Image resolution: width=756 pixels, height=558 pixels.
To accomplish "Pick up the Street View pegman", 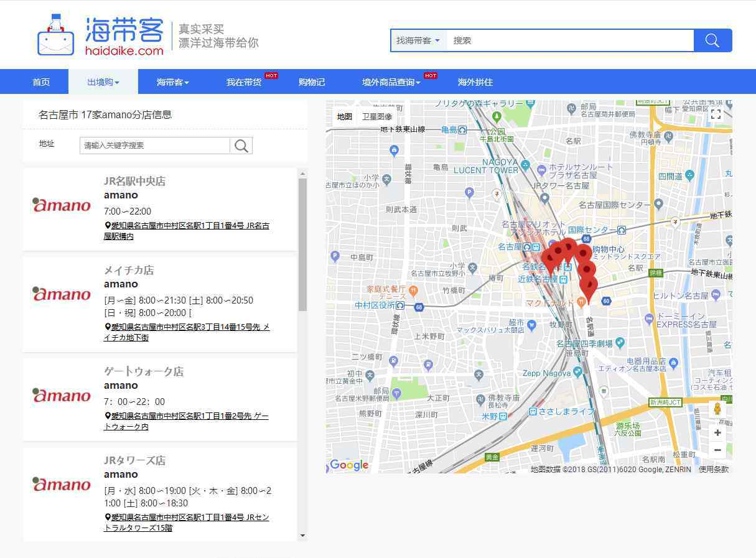I will click(x=717, y=409).
